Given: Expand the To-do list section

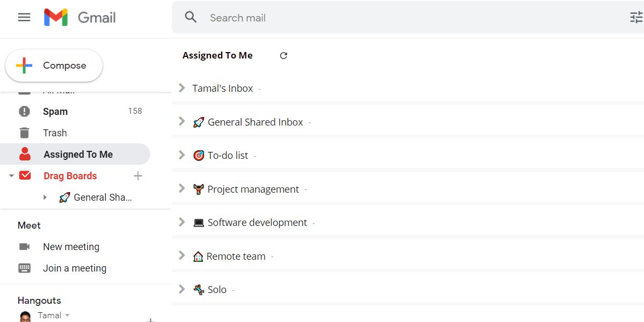Looking at the screenshot, I should tap(182, 155).
